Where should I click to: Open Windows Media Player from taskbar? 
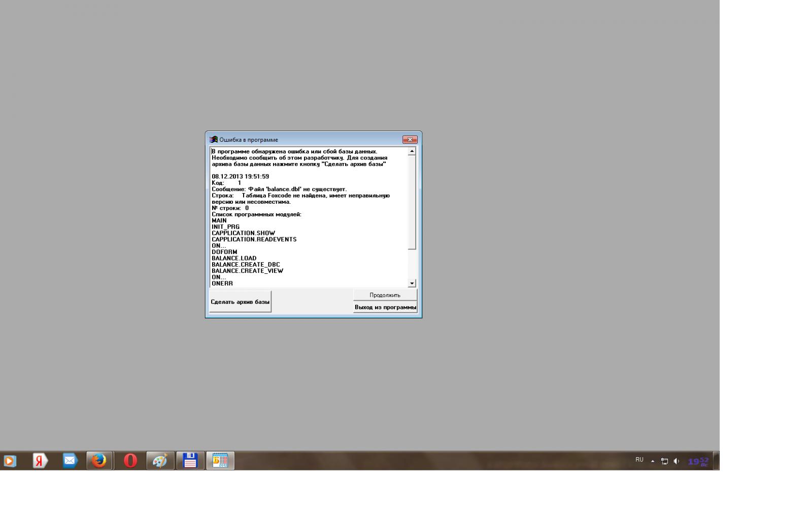pyautogui.click(x=10, y=461)
